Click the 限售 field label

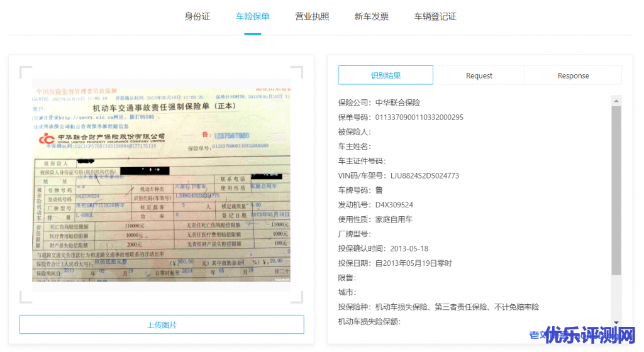347,278
